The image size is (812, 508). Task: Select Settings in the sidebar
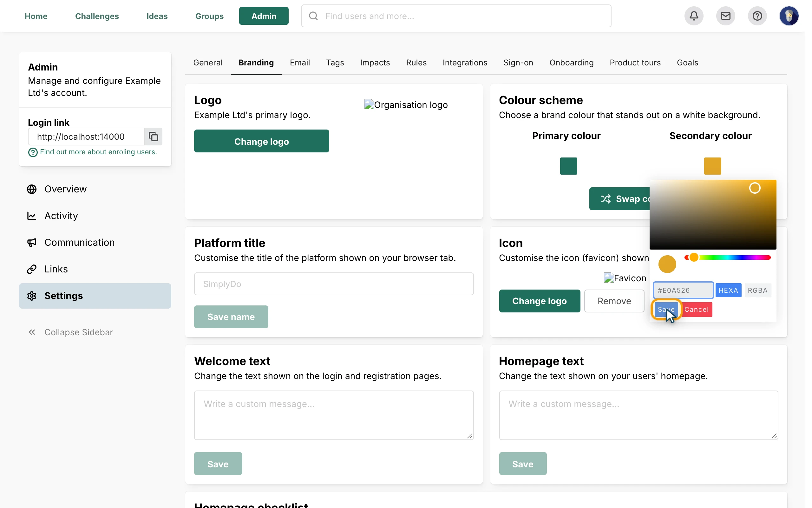(95, 296)
